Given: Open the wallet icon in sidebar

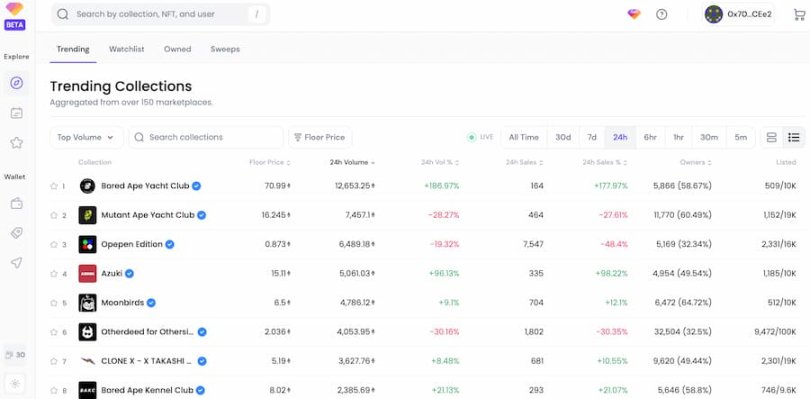Looking at the screenshot, I should (17, 204).
